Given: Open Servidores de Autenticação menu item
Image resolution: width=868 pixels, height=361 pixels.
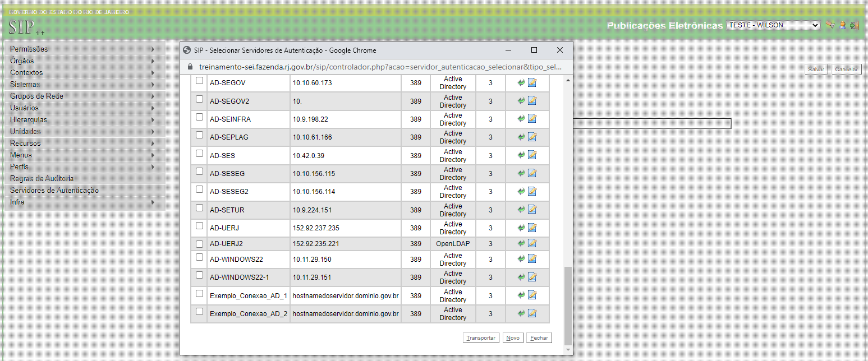Looking at the screenshot, I should (x=54, y=190).
